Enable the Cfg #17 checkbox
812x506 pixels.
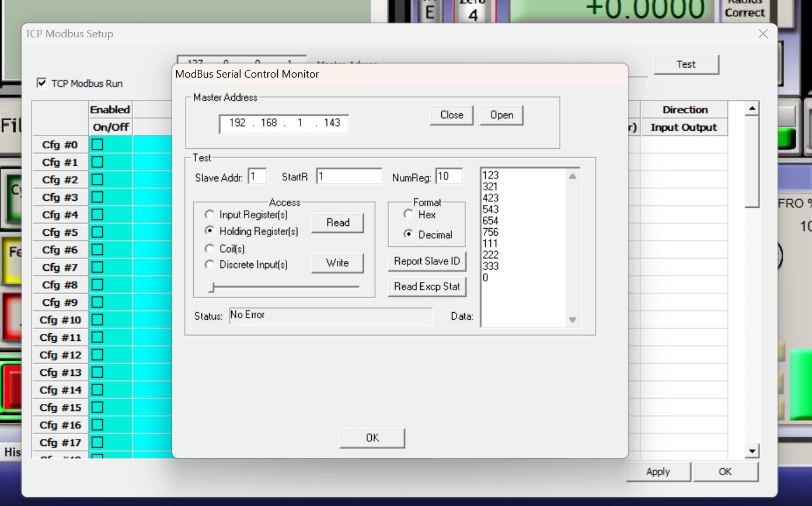pos(97,442)
